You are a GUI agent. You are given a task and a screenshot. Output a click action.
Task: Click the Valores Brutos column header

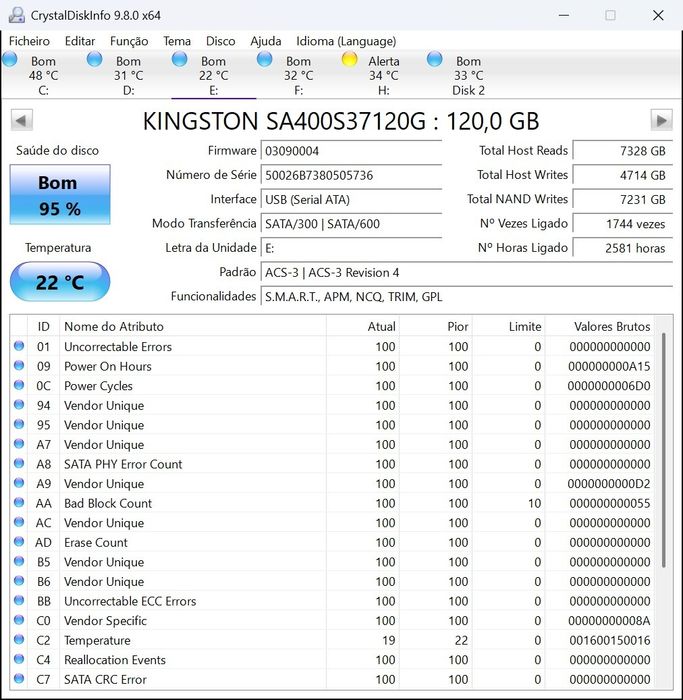[x=600, y=326]
